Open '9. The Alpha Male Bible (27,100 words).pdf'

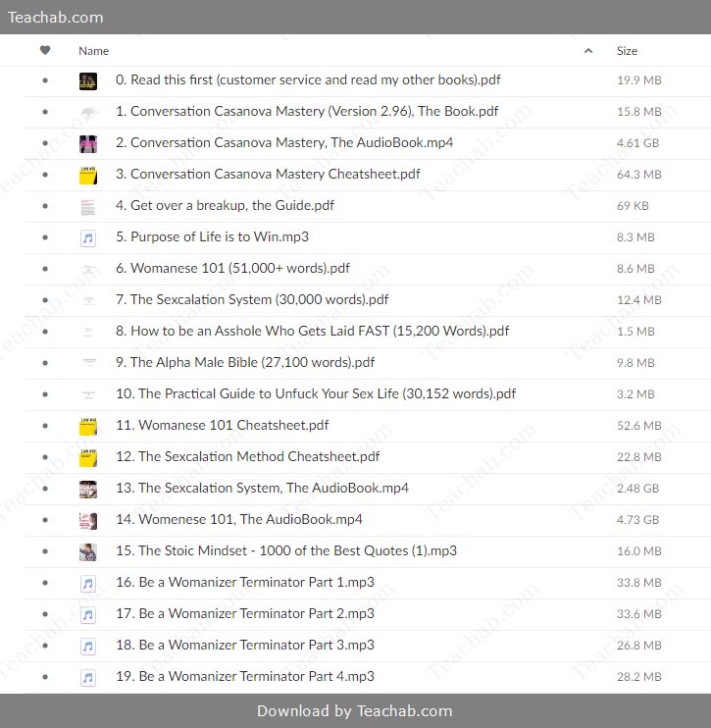coord(245,363)
